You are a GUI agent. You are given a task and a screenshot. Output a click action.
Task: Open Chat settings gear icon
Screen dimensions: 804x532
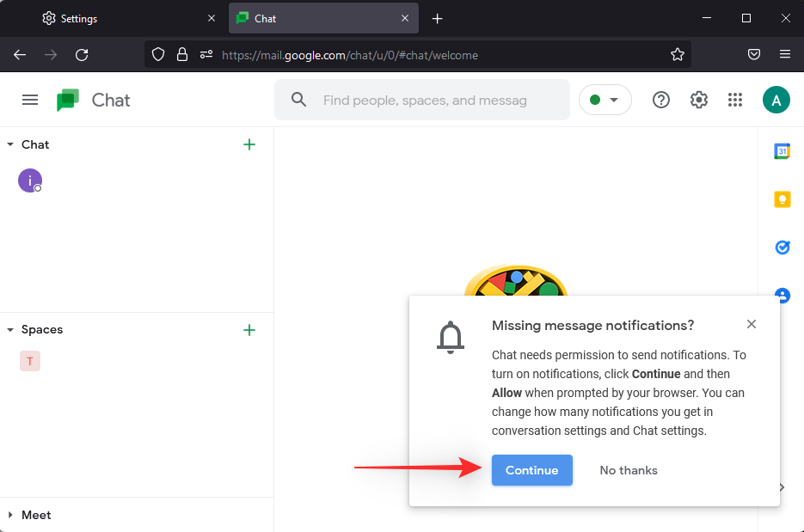click(699, 100)
